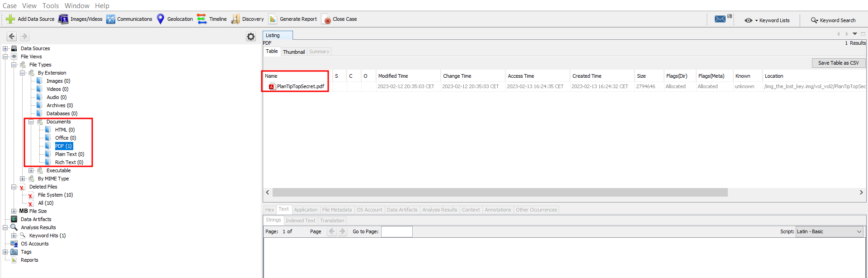This screenshot has width=868, height=278.
Task: Click the next page arrow
Action: [342, 231]
